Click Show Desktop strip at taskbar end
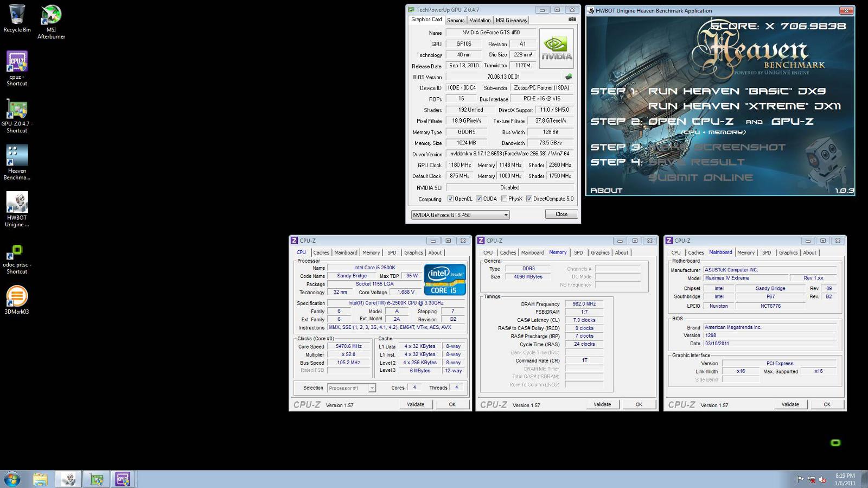Screen dimensions: 868x488 [864, 479]
